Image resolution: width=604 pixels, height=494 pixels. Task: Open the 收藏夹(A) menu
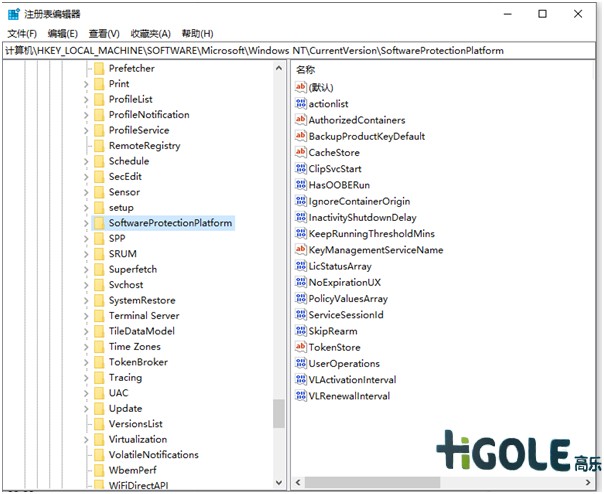[150, 33]
